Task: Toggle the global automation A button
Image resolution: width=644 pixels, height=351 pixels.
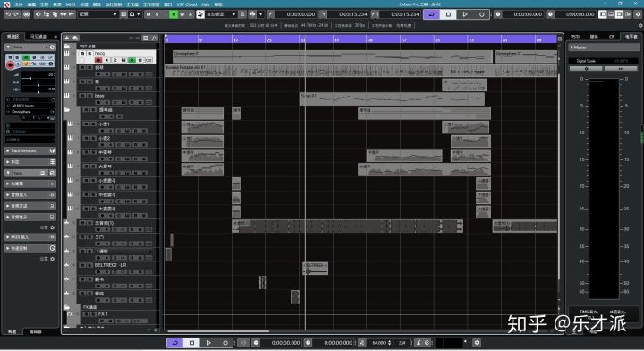Action: 191,14
